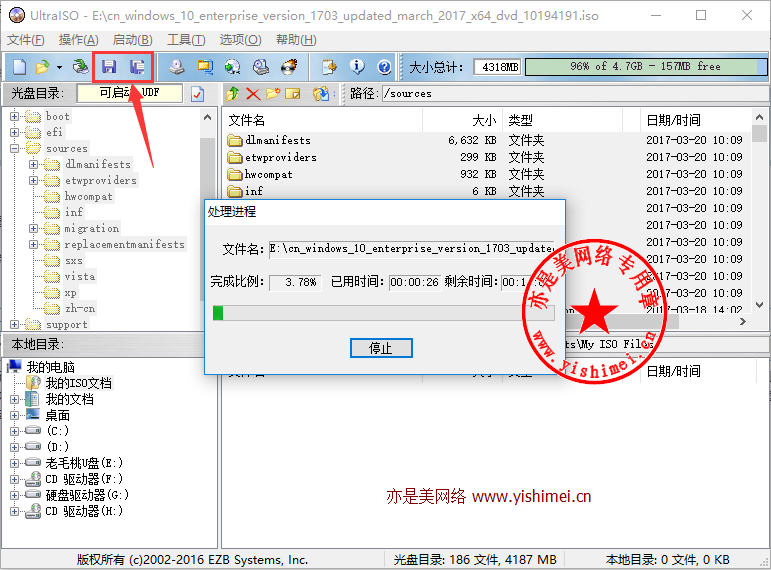Select the vista folder in tree
This screenshot has height=570, width=771.
click(80, 276)
